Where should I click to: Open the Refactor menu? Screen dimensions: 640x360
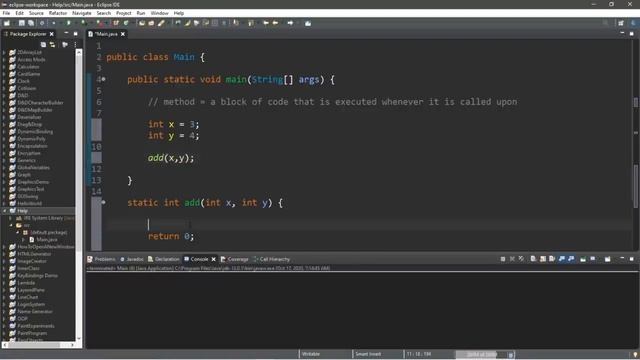(x=58, y=13)
